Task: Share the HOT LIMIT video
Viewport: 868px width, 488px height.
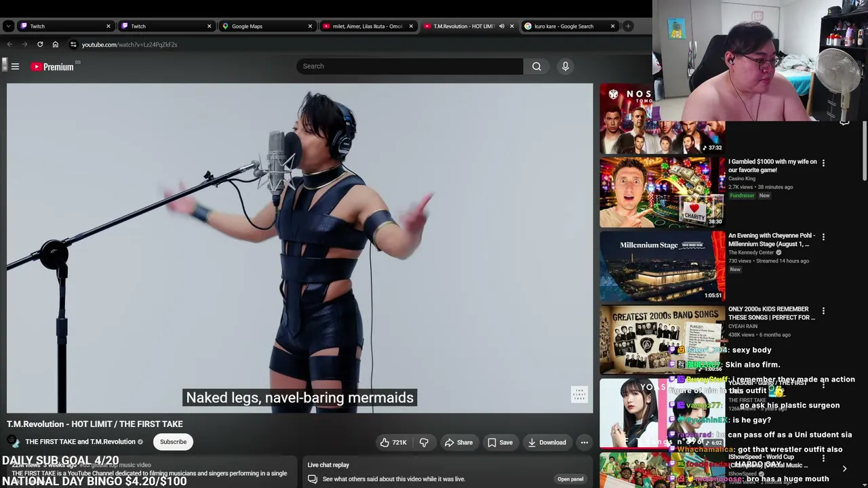Action: pyautogui.click(x=458, y=443)
